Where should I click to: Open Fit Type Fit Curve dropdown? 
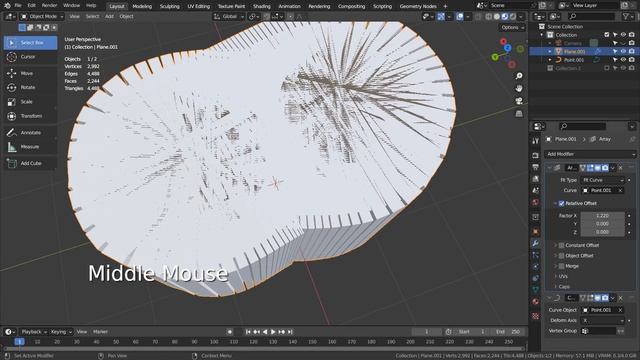coord(603,180)
